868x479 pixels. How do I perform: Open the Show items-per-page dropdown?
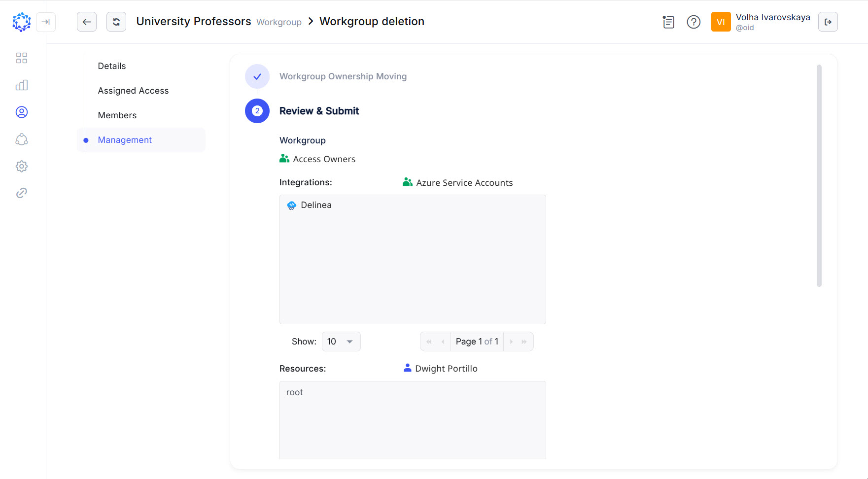point(341,341)
